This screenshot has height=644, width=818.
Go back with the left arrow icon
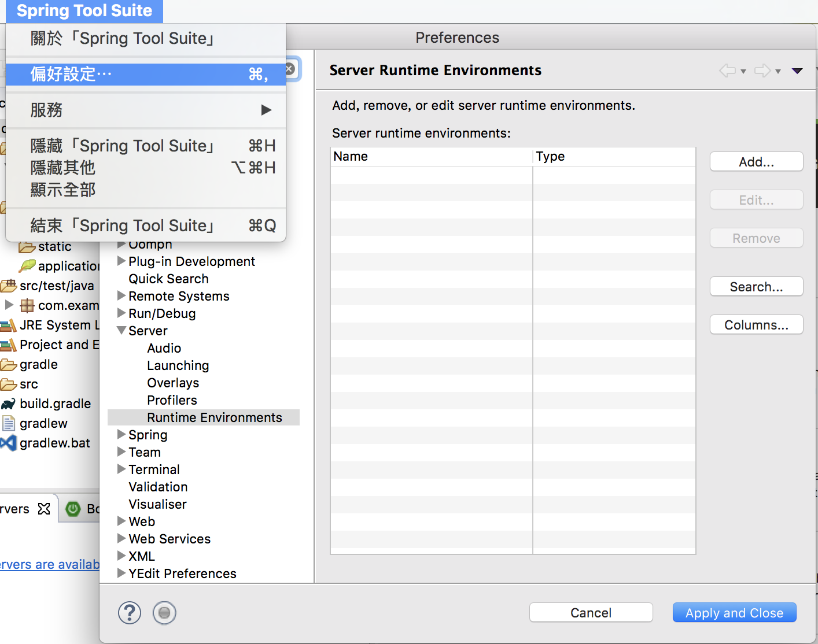[727, 71]
